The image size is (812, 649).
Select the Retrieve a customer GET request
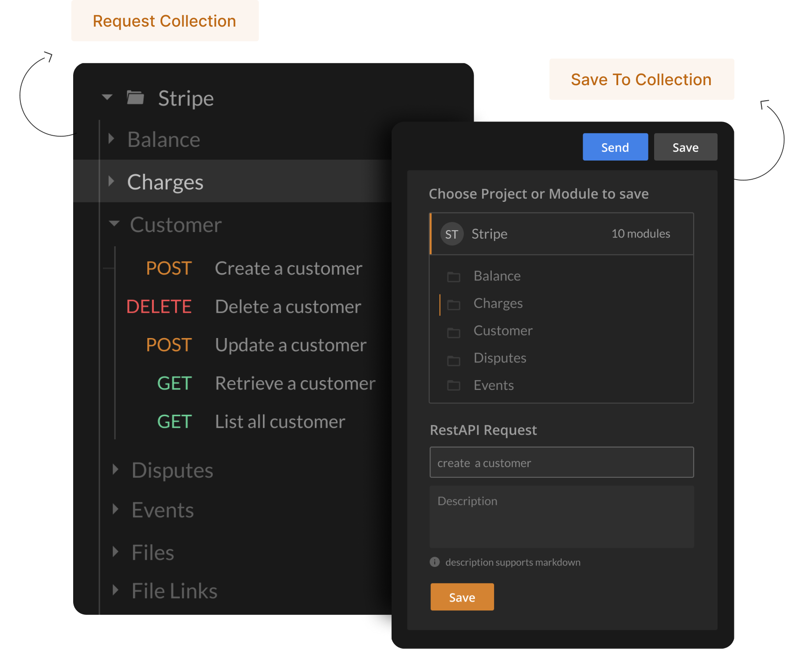(294, 383)
